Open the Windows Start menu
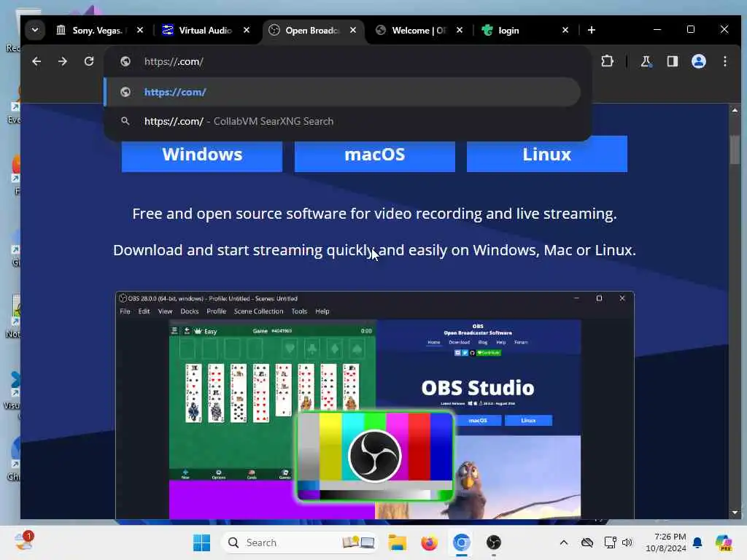This screenshot has width=747, height=560. (201, 542)
